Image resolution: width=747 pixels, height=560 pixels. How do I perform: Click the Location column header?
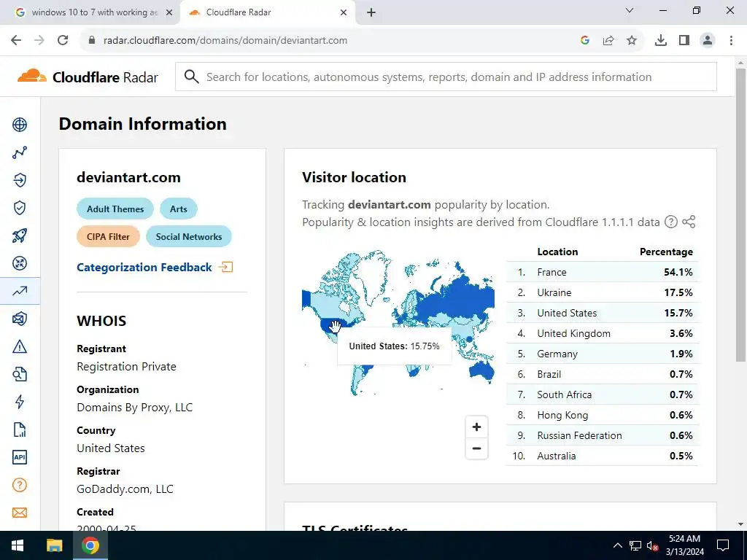[557, 252]
